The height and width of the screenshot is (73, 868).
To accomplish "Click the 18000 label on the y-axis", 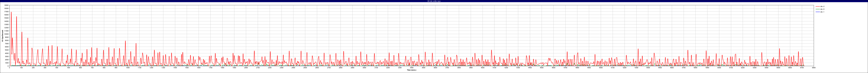I will (x=6, y=8).
